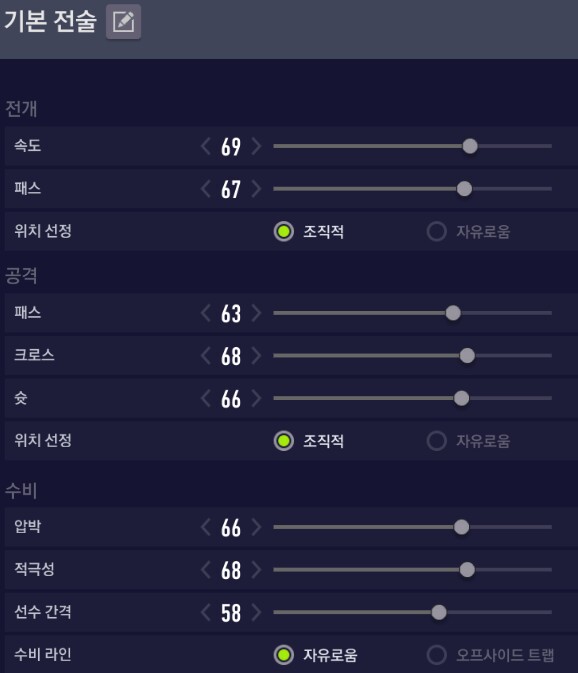
Task: Click the 크로스 slider track
Action: [412, 356]
